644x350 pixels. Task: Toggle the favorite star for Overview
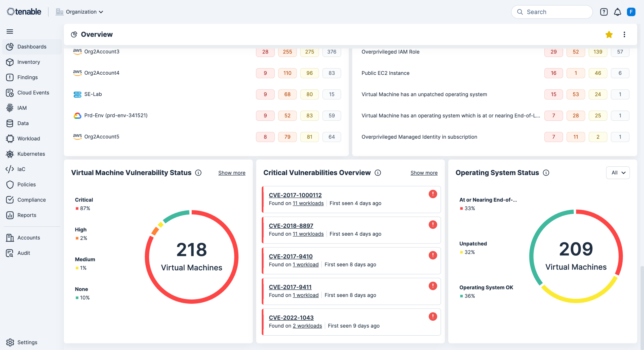(609, 34)
